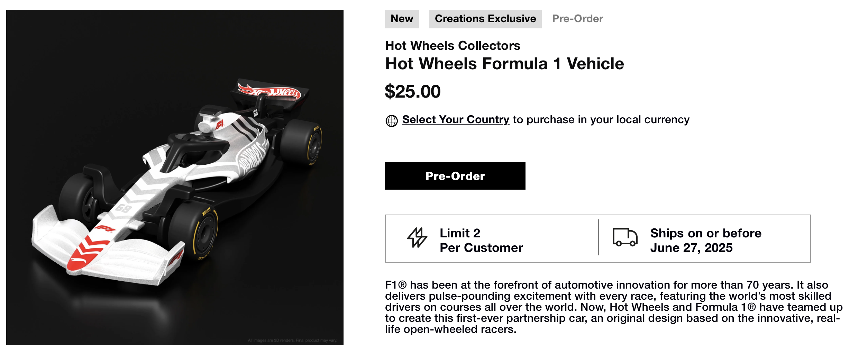Open the Select Your Country link
The height and width of the screenshot is (345, 868).
click(456, 119)
